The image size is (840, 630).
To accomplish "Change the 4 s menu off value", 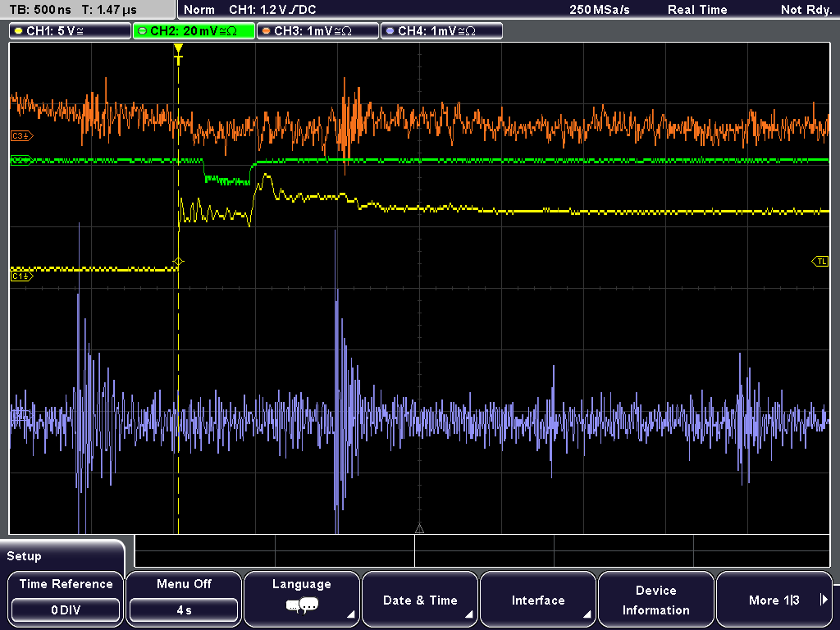I will [x=184, y=610].
